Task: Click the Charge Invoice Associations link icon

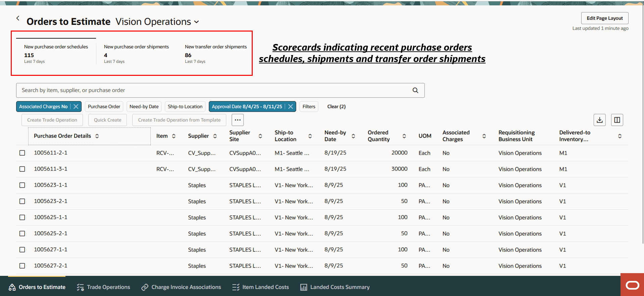Action: [145, 287]
